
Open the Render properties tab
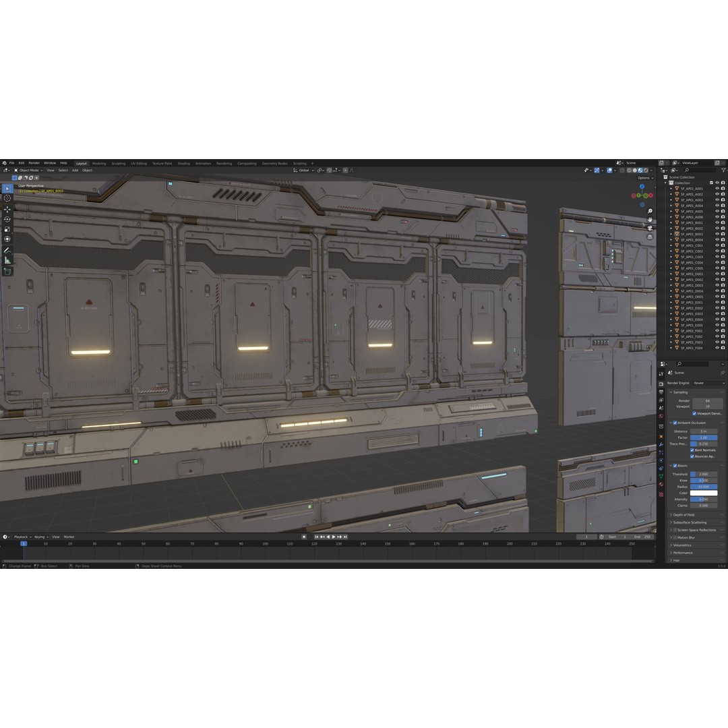click(x=661, y=384)
